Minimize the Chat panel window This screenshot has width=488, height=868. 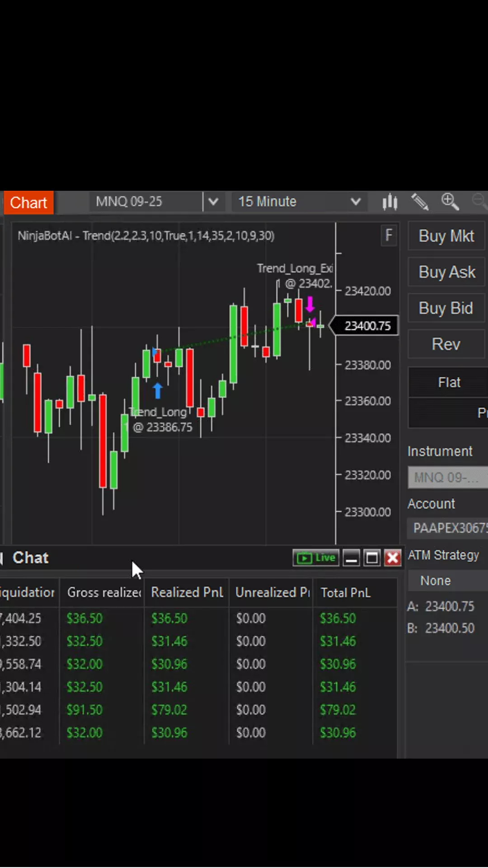coord(351,558)
